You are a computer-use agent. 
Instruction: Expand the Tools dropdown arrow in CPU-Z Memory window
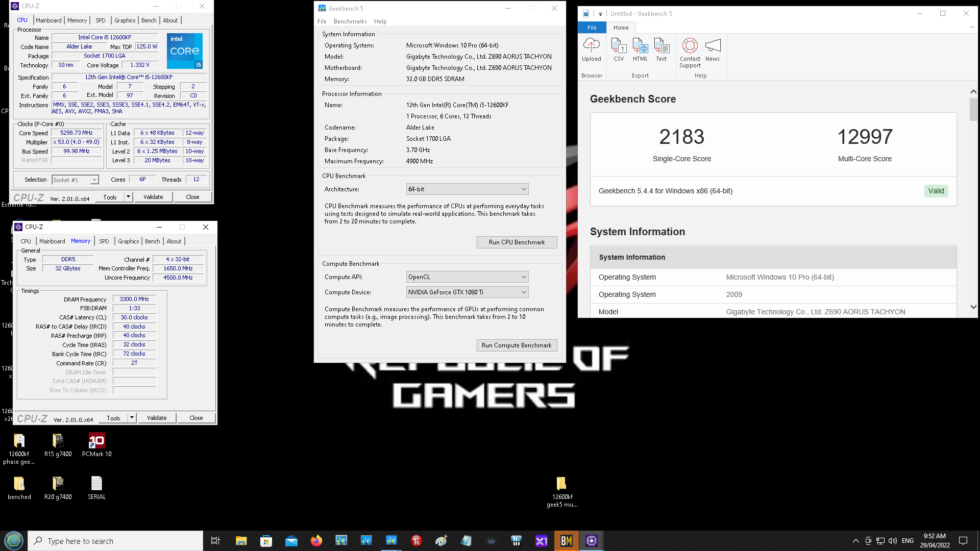click(x=132, y=418)
